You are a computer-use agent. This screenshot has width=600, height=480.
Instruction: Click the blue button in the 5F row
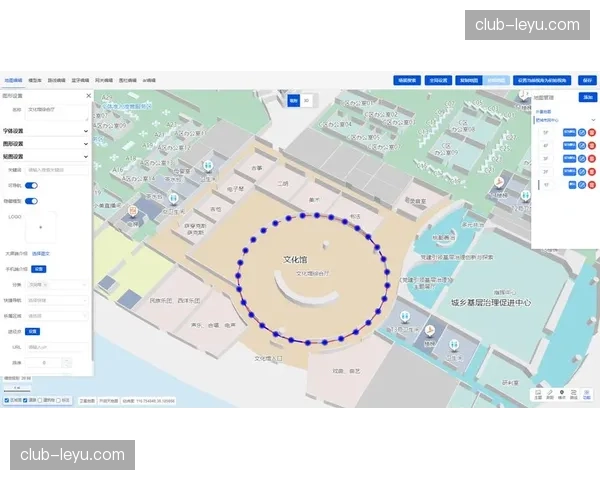tap(569, 132)
